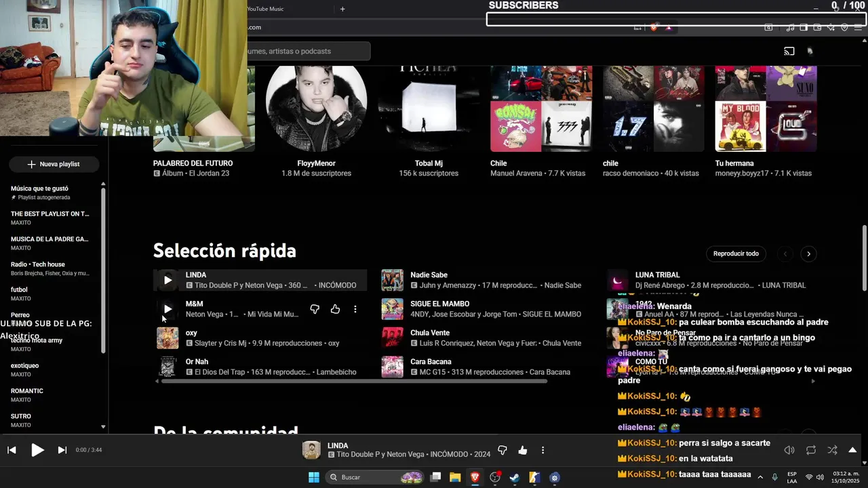868x488 pixels.
Task: Play the M&M song by Neton Vega
Action: tap(167, 309)
